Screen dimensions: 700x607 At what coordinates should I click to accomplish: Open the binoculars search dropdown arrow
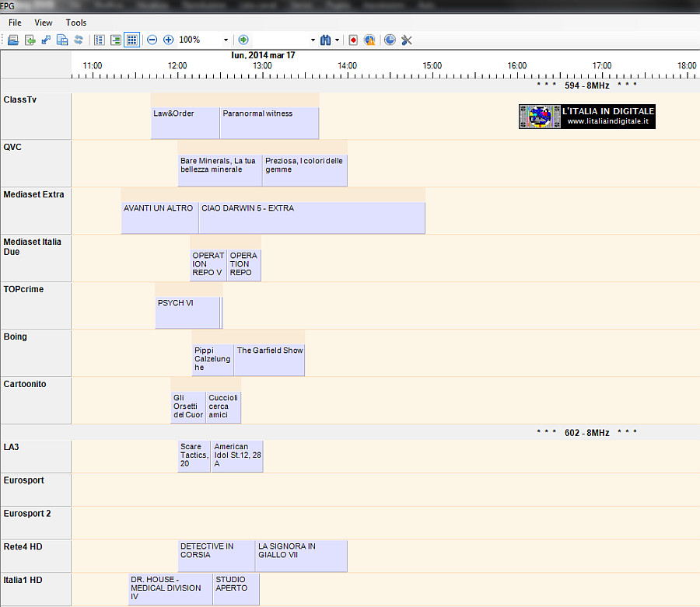(x=338, y=40)
